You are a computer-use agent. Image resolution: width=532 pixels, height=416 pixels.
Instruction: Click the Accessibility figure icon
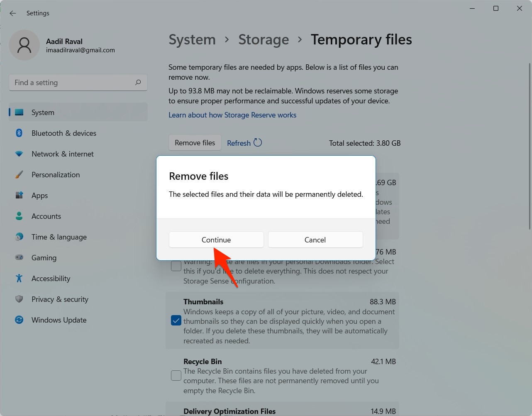click(19, 278)
